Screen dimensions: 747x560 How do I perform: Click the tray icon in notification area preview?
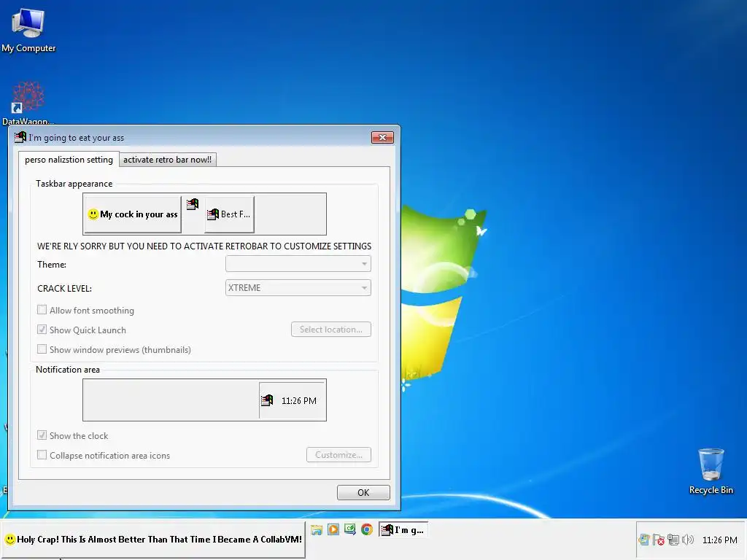[x=267, y=400]
